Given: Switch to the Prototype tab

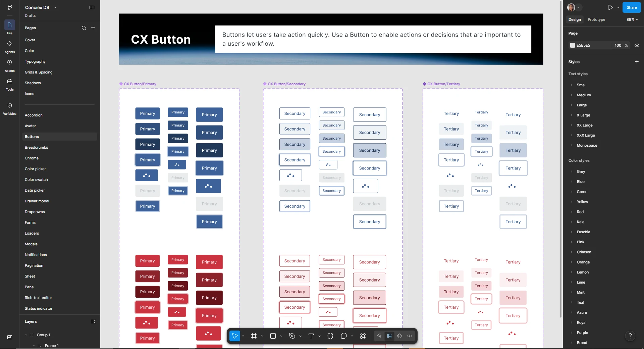Looking at the screenshot, I should click(596, 19).
